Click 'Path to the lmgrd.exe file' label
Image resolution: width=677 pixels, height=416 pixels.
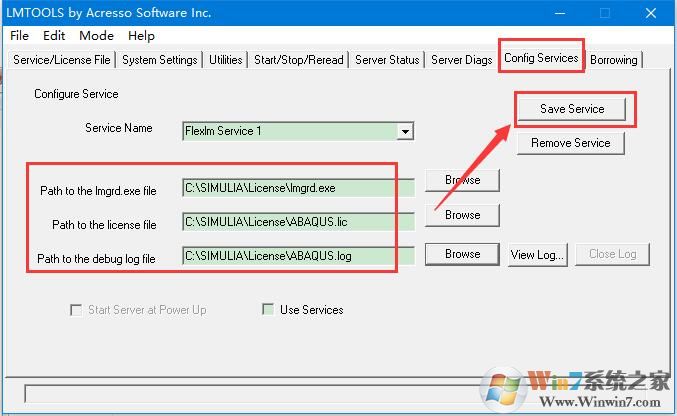tap(98, 191)
